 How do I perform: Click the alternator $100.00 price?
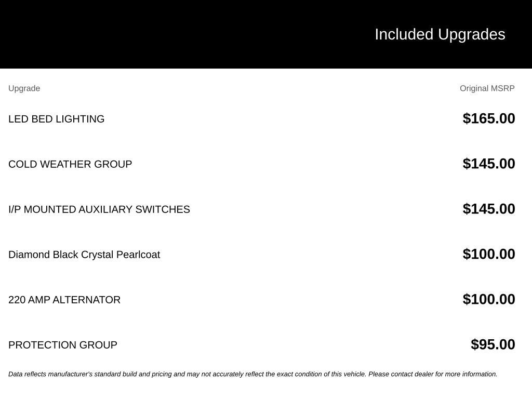(x=488, y=299)
